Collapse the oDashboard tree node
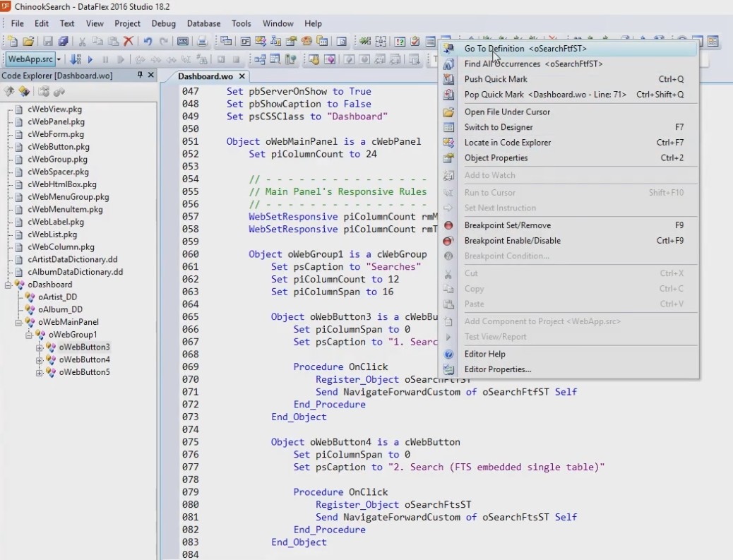This screenshot has width=733, height=560. [x=8, y=285]
